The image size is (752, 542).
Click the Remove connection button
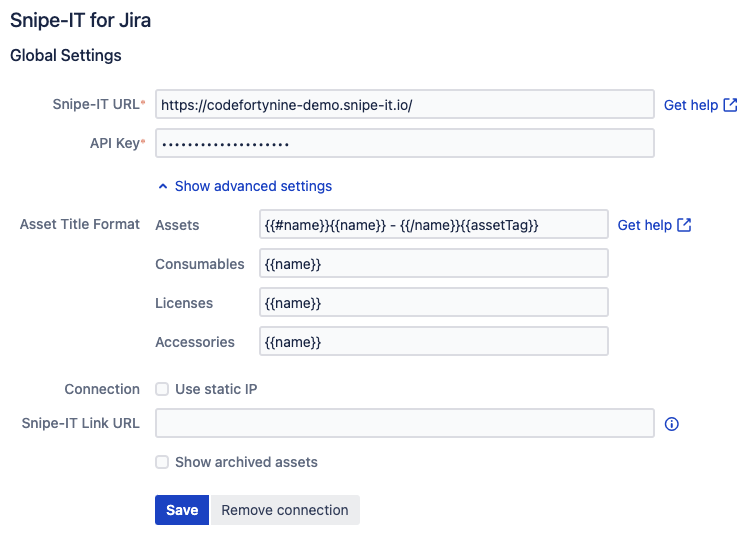(285, 510)
